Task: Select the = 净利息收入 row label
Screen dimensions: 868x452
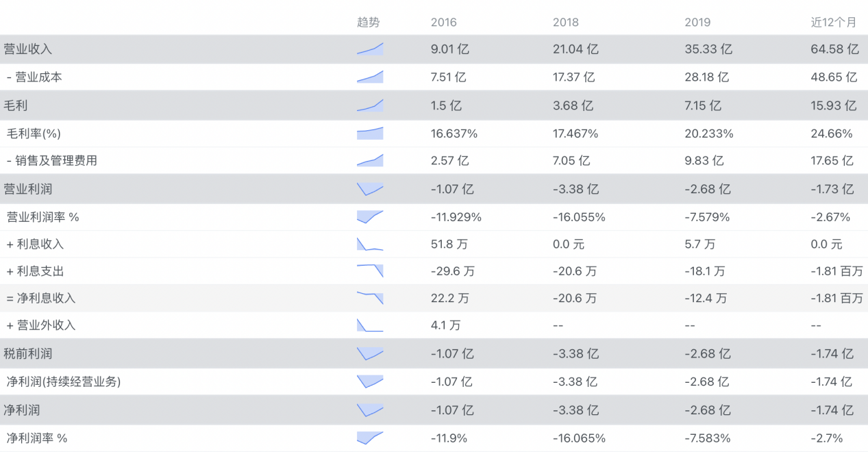Action: tap(41, 299)
